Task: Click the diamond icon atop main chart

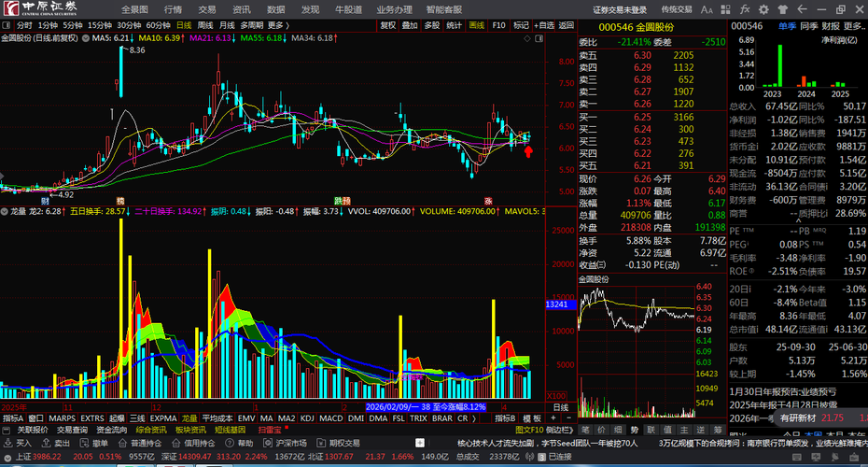Action: tap(527, 38)
